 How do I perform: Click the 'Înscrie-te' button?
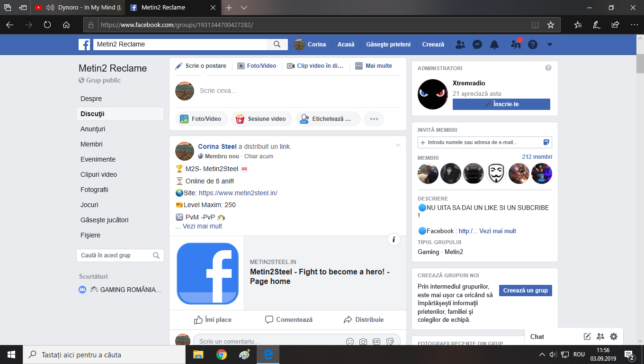click(x=501, y=104)
